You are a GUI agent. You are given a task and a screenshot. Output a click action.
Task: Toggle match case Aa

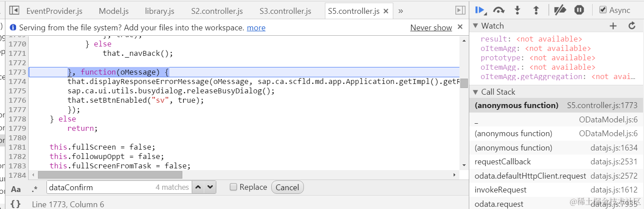[16, 189]
